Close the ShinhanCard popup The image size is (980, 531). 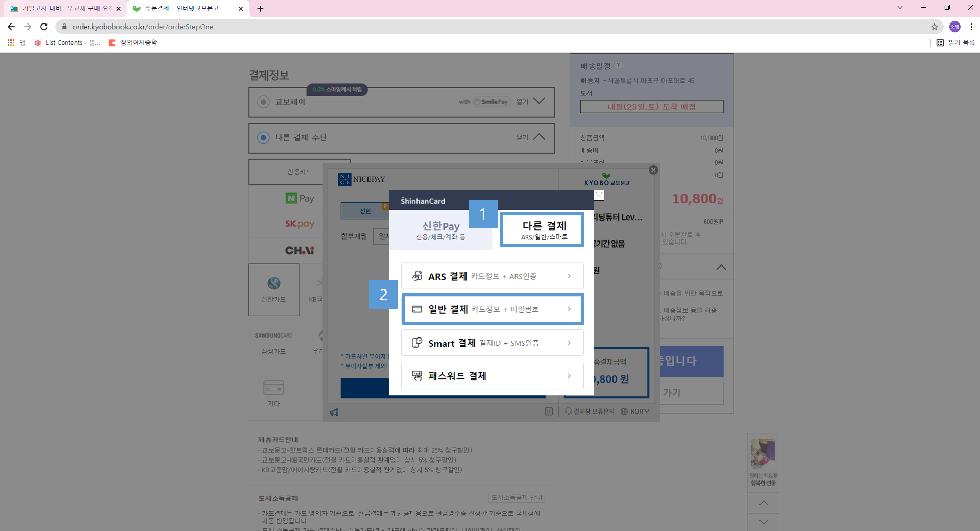(x=599, y=196)
